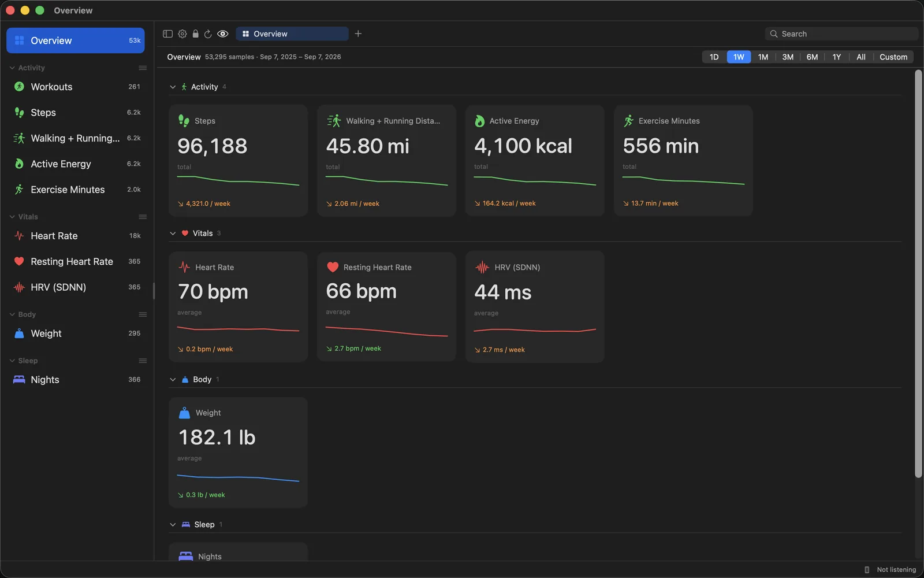The width and height of the screenshot is (924, 578).
Task: Open the settings gear in toolbar
Action: (182, 34)
